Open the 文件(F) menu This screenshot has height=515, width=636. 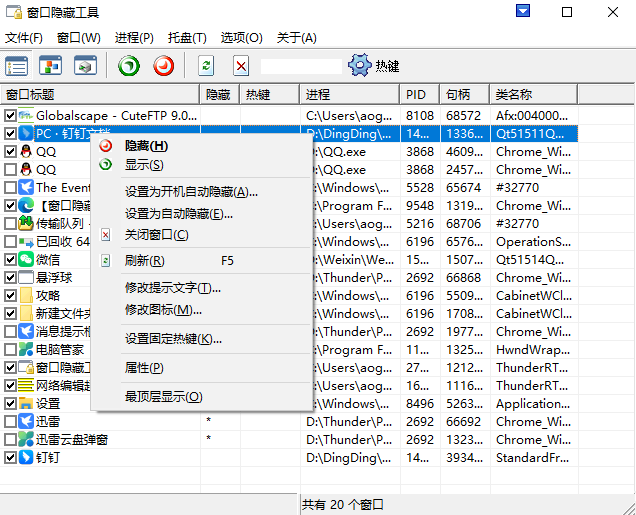(24, 38)
